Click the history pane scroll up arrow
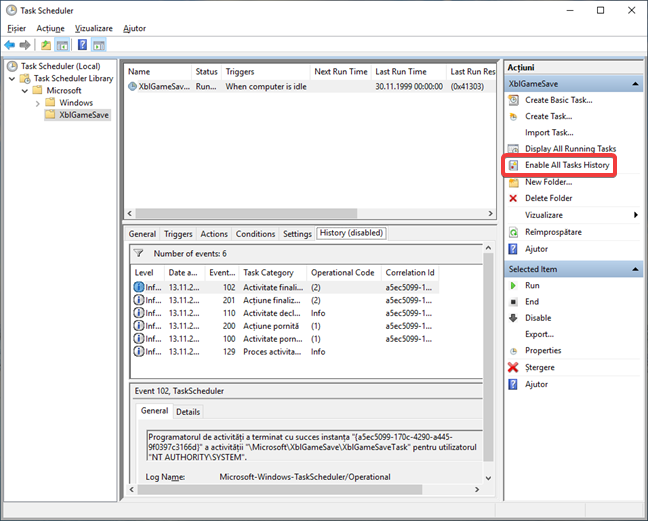Screen dimensions: 648x521 pyautogui.click(x=488, y=248)
